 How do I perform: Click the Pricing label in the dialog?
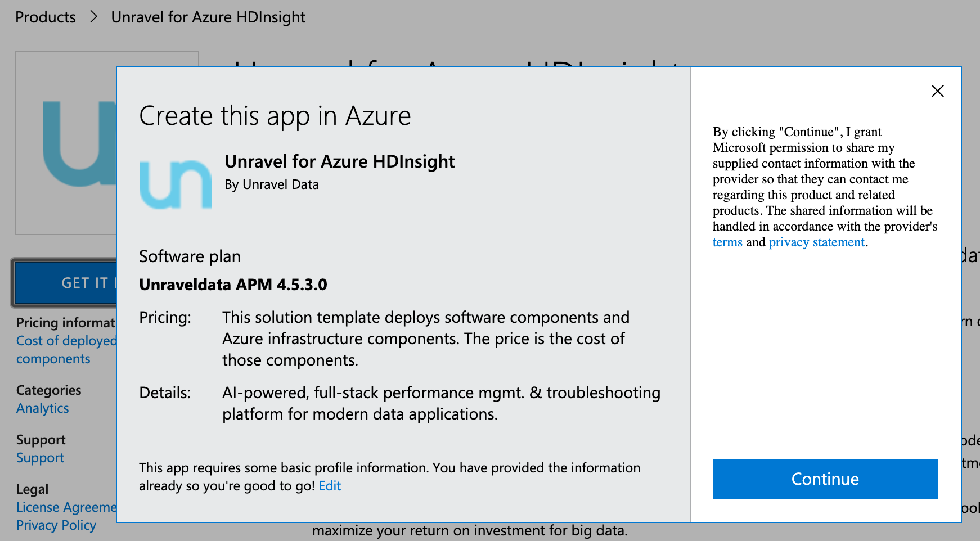click(x=165, y=318)
